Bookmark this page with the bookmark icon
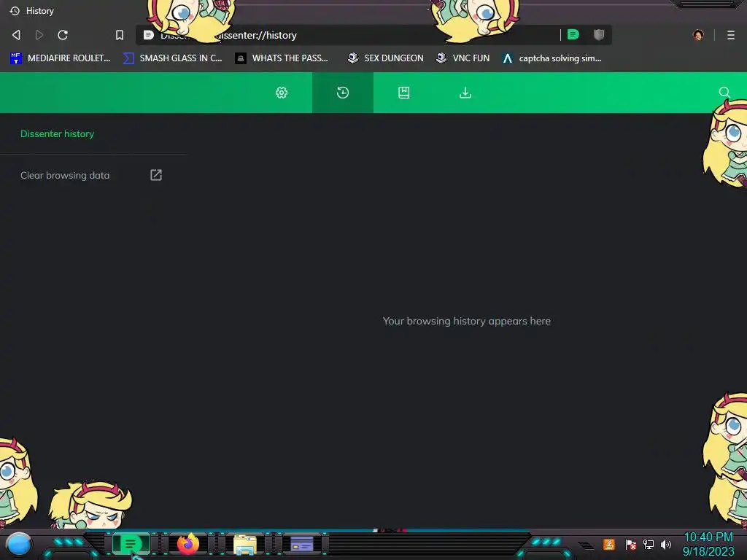The height and width of the screenshot is (560, 747). point(120,35)
